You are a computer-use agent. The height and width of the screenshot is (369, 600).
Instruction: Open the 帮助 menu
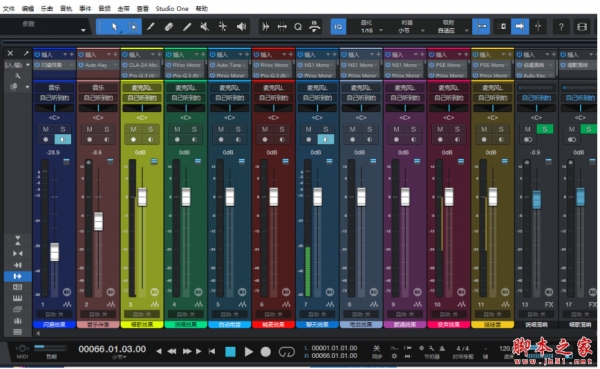[x=202, y=8]
